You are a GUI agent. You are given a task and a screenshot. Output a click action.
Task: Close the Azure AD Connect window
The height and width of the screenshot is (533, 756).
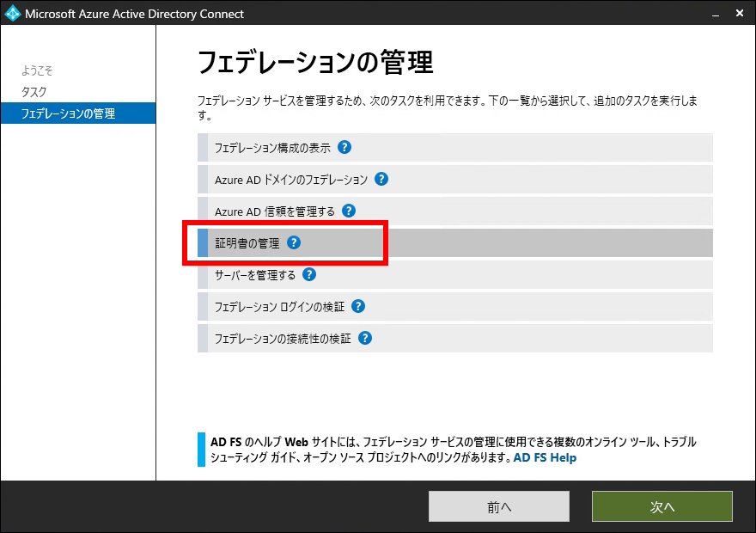[740, 14]
